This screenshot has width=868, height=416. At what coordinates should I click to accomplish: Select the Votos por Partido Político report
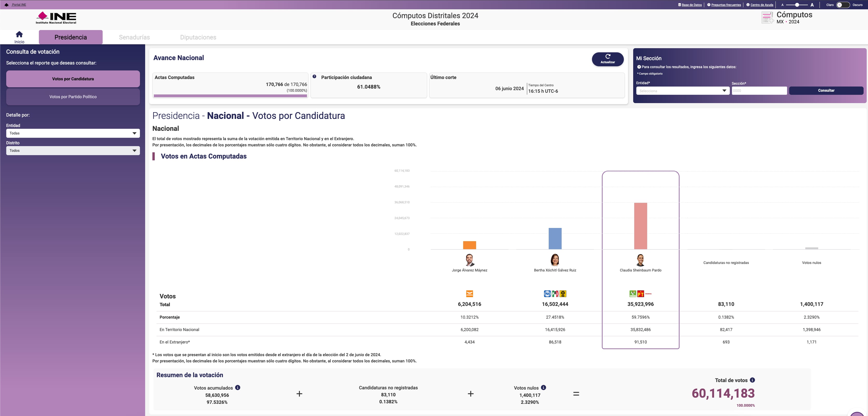click(x=73, y=97)
